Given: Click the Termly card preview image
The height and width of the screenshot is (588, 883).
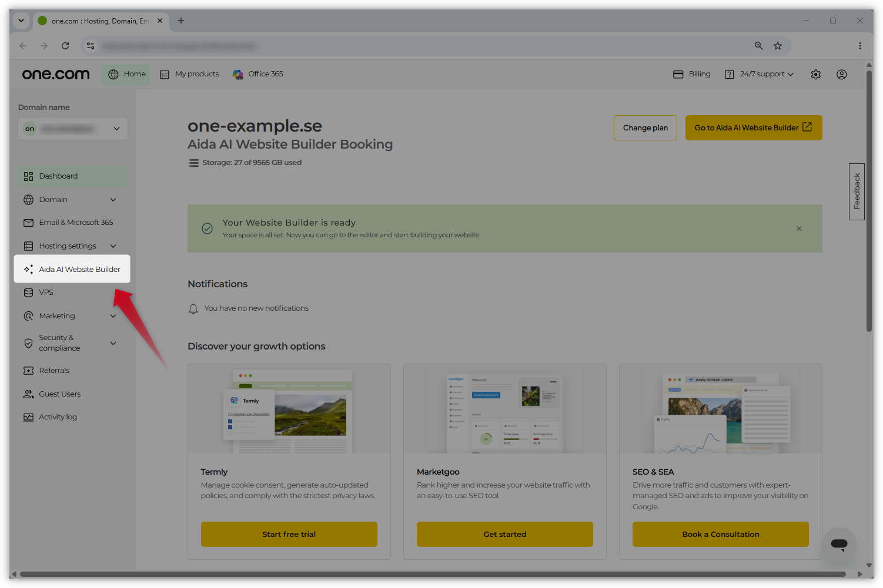Looking at the screenshot, I should pyautogui.click(x=289, y=409).
